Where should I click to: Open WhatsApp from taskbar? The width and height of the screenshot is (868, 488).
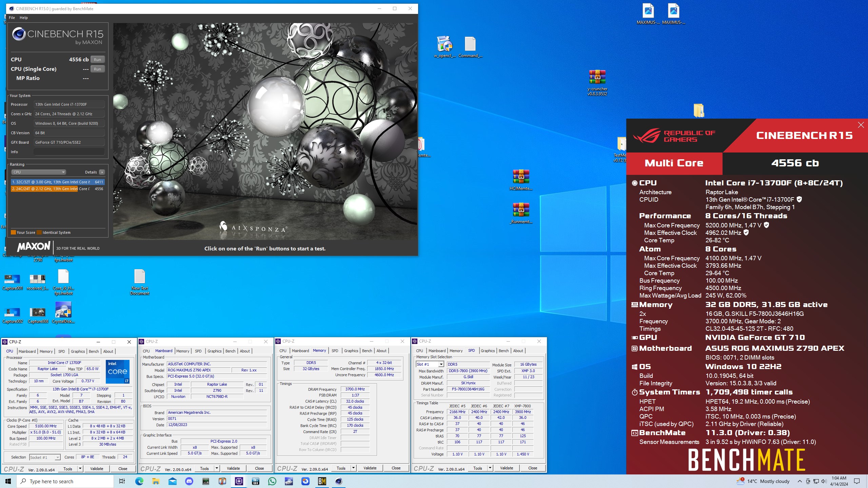tap(272, 481)
